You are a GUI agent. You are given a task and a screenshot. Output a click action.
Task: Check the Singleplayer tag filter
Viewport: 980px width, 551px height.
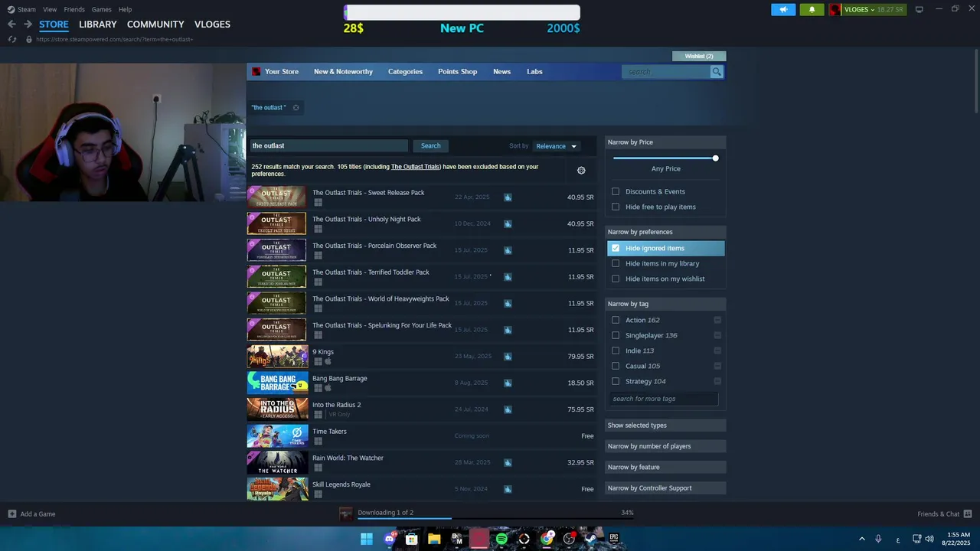[x=616, y=335]
